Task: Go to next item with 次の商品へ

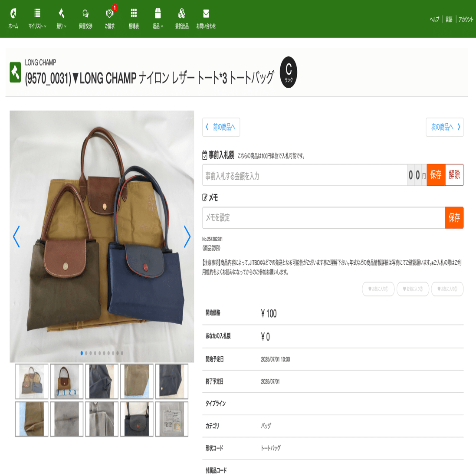Action: [445, 127]
